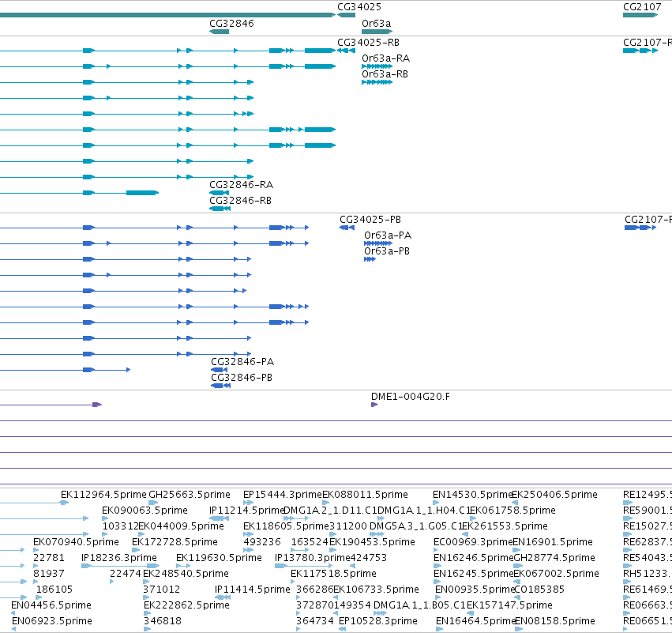Viewport: 672px width, 633px height.
Task: Select the GH25663.5prime EST label
Action: (190, 495)
